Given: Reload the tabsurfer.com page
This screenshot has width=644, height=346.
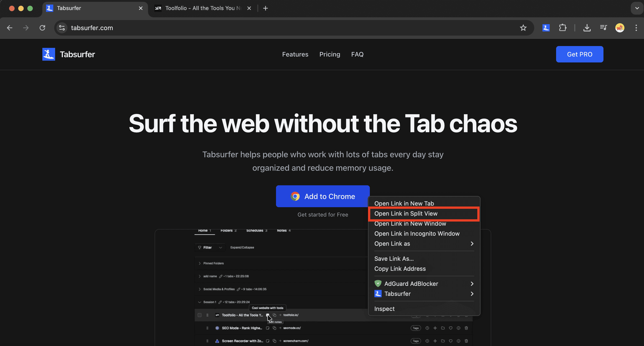Looking at the screenshot, I should (43, 28).
